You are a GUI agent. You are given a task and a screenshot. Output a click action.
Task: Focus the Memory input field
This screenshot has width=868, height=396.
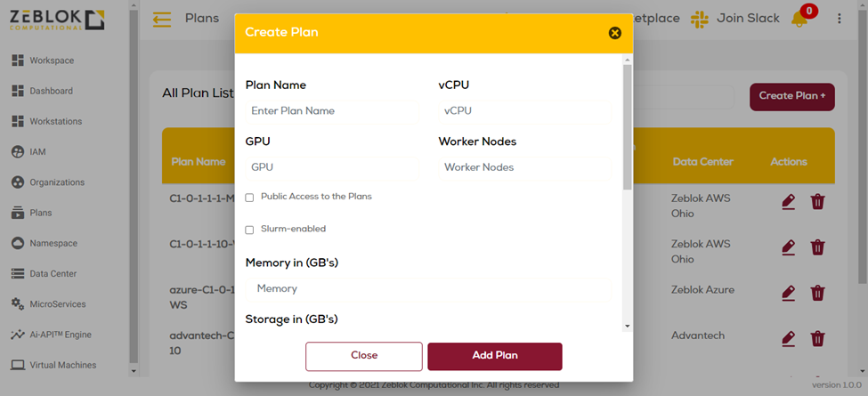coord(427,289)
